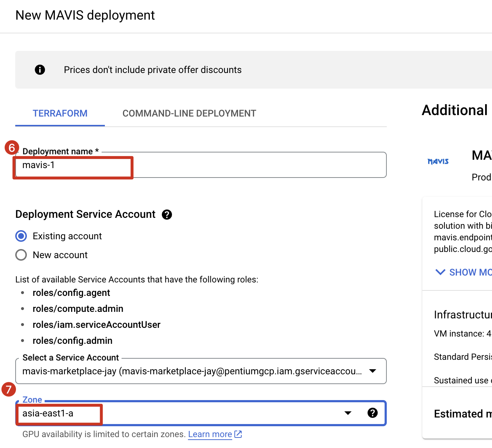Image resolution: width=492 pixels, height=448 pixels.
Task: Click the Deployment Service Account heading
Action: 85,214
